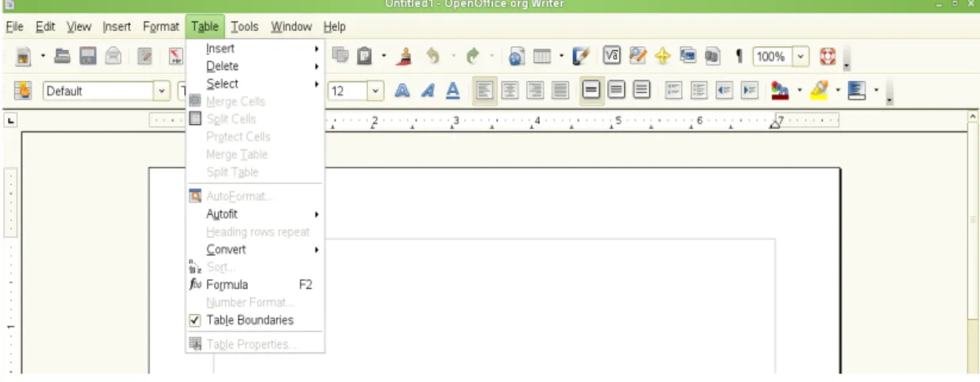Set line spacing to 1.5
Screen dimensions: 980x382
(x=617, y=91)
